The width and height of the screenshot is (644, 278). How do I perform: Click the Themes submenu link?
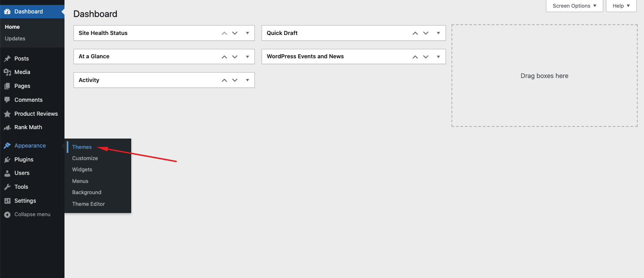[x=82, y=147]
